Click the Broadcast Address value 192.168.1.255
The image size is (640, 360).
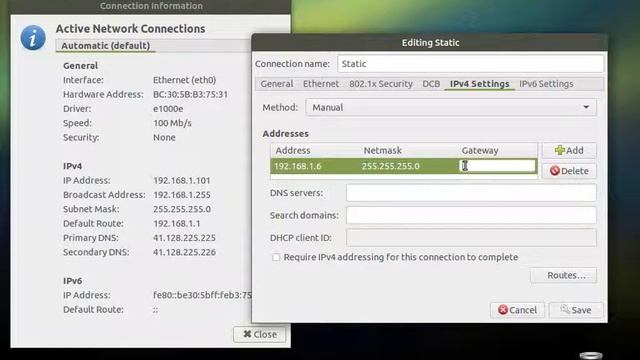point(182,195)
